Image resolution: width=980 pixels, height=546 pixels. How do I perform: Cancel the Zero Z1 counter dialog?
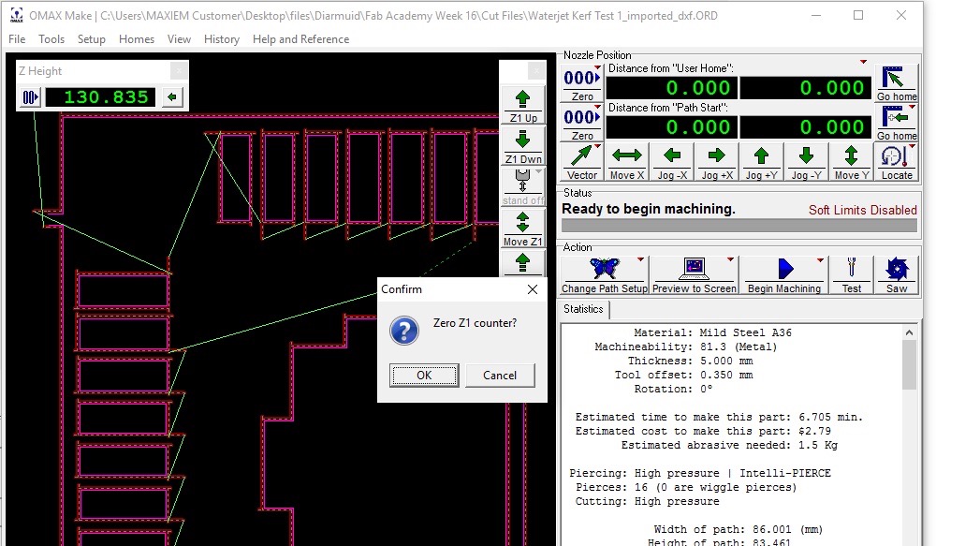pyautogui.click(x=500, y=376)
